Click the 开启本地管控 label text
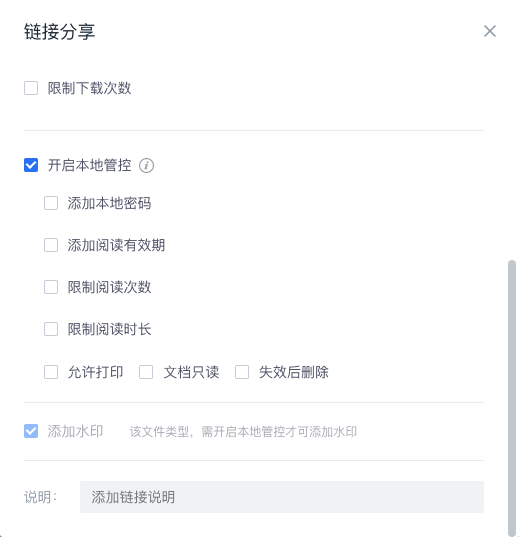 [x=89, y=165]
